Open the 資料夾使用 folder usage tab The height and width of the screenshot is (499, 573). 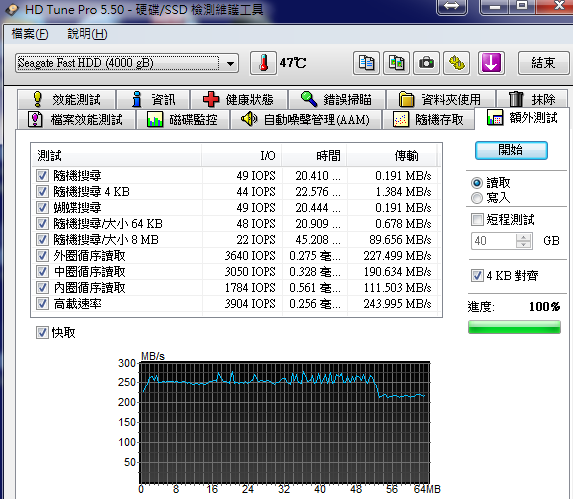(441, 99)
